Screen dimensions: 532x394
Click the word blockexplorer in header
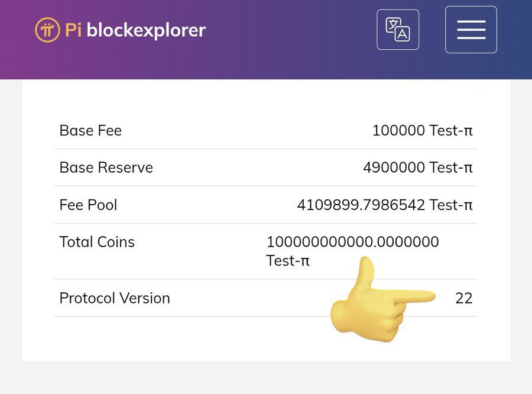click(146, 30)
